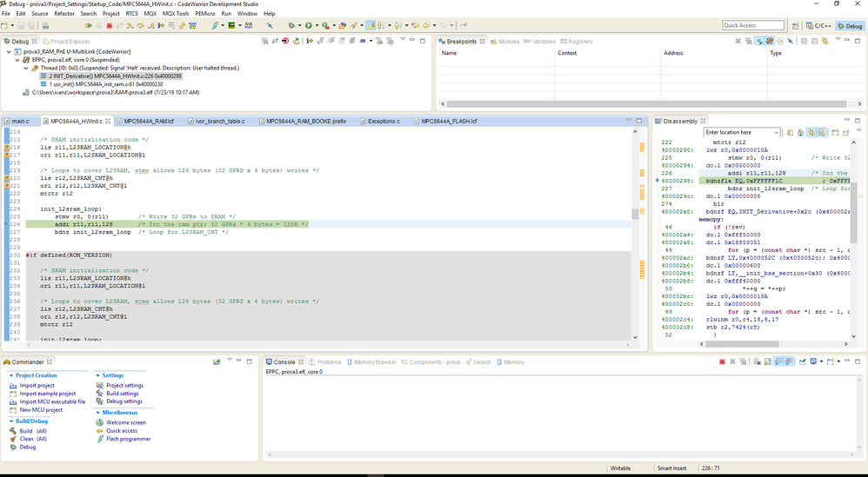Click the Open Perspective icon near Quick Access
Viewport: 868px width, 477px height.
(795, 25)
